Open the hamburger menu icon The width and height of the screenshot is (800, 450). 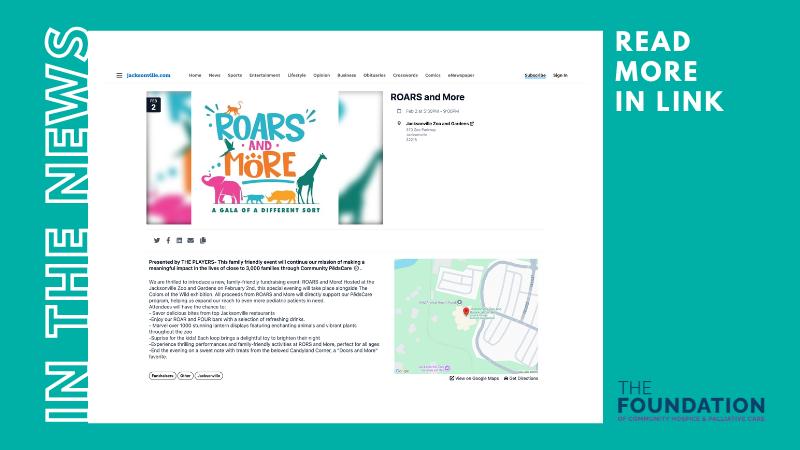[119, 76]
